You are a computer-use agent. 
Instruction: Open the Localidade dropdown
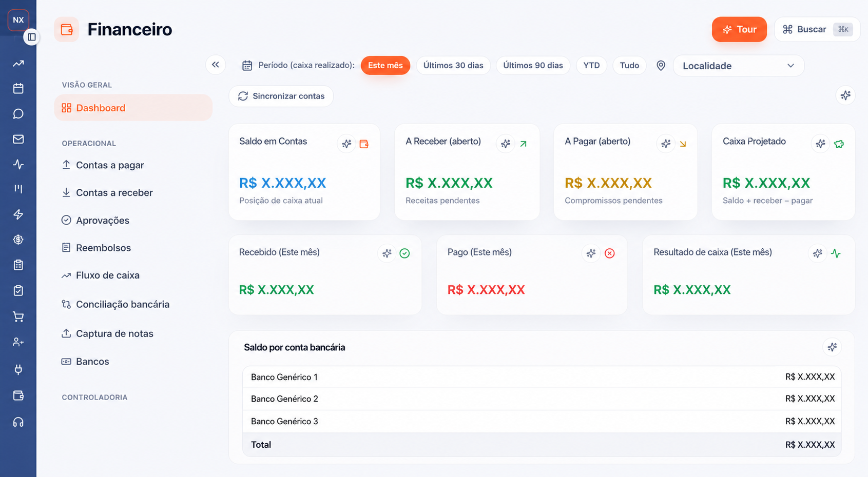click(738, 66)
